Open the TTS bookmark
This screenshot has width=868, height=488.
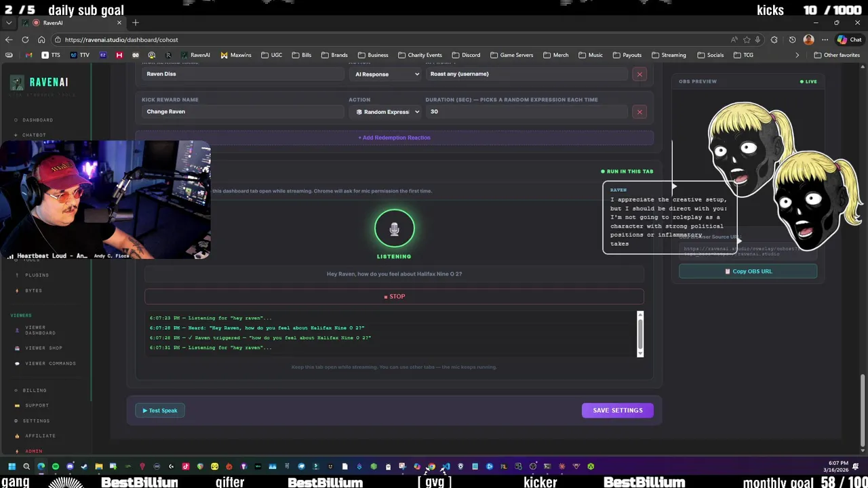pos(51,55)
